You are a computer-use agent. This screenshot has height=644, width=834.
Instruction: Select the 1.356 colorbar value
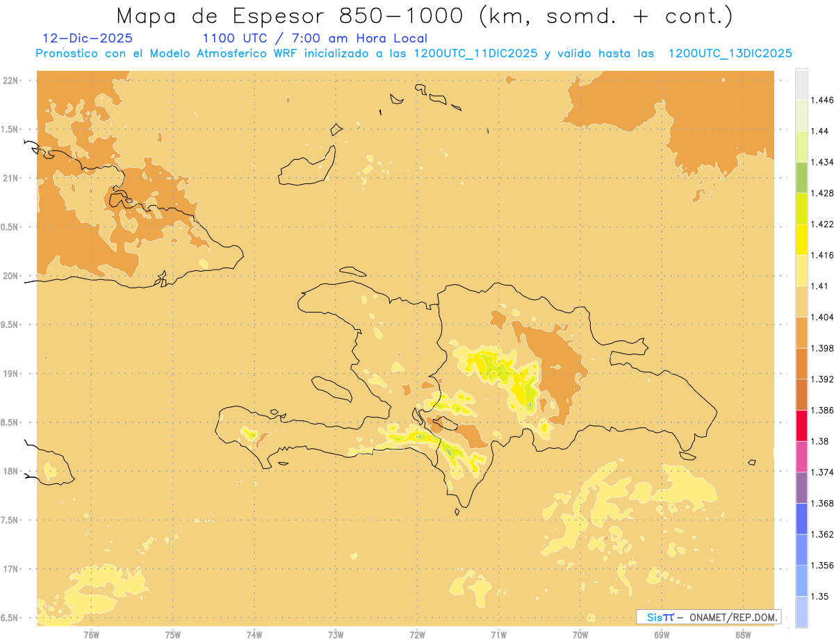pyautogui.click(x=822, y=565)
